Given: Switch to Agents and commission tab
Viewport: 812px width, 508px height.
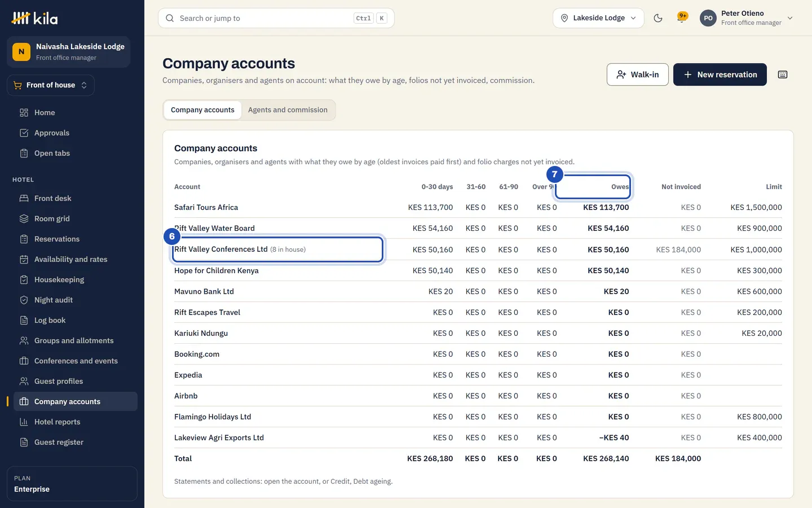Looking at the screenshot, I should [x=288, y=110].
